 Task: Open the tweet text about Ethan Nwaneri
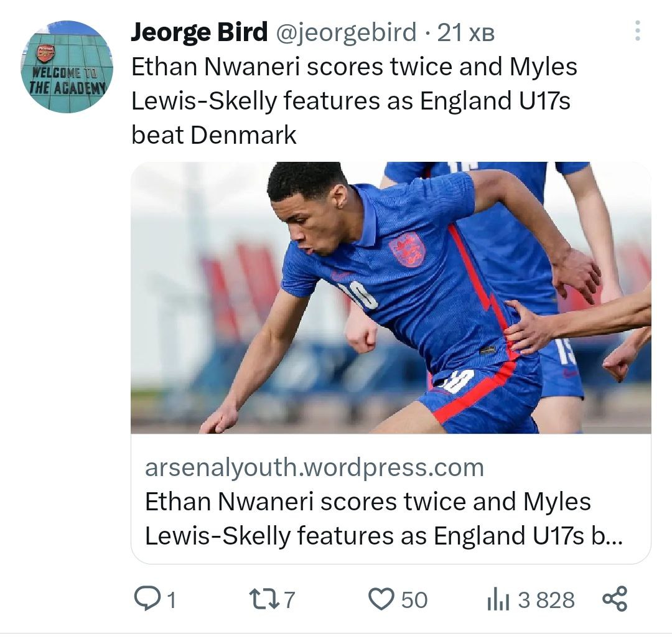pos(353,101)
